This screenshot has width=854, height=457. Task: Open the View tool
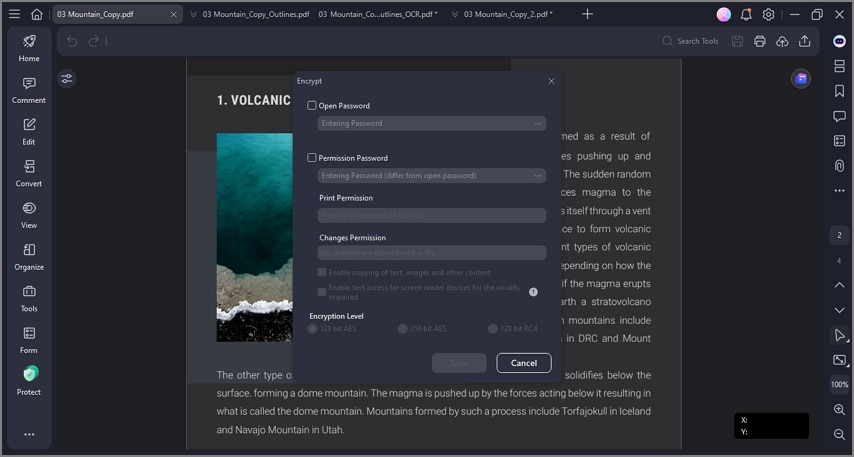point(29,215)
